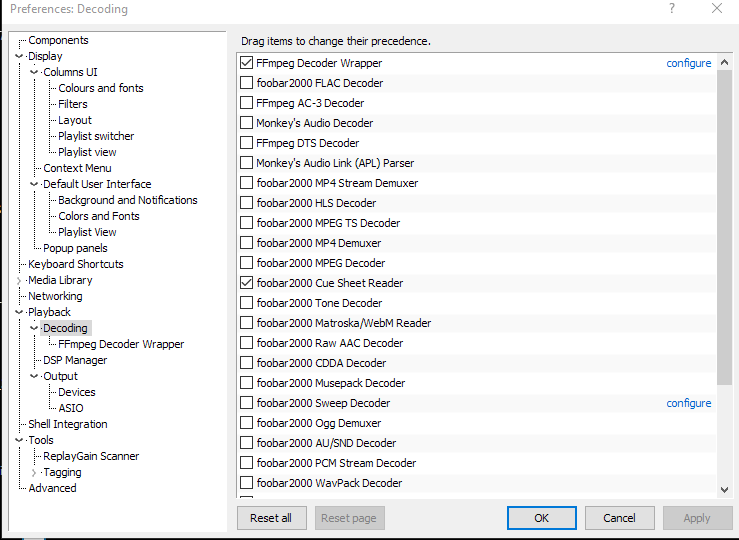739x540 pixels.
Task: Tick the Monkey's Audio Decoder checkbox
Action: 246,123
